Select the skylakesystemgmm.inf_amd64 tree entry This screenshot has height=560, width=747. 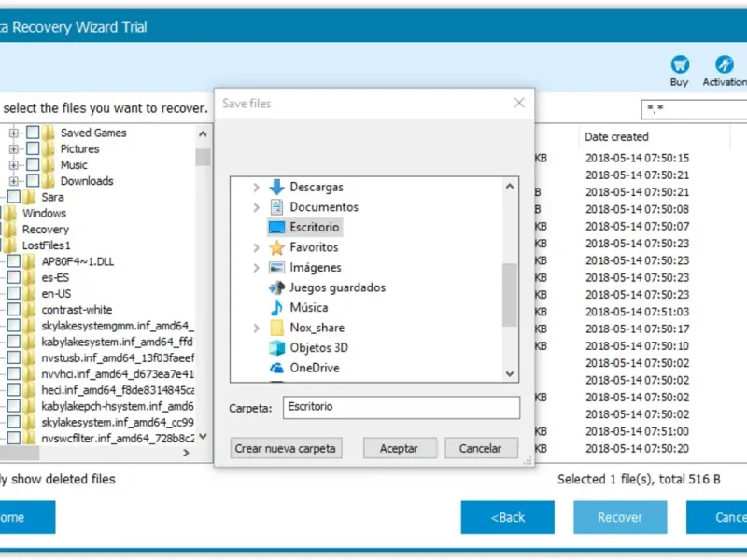pyautogui.click(x=118, y=326)
